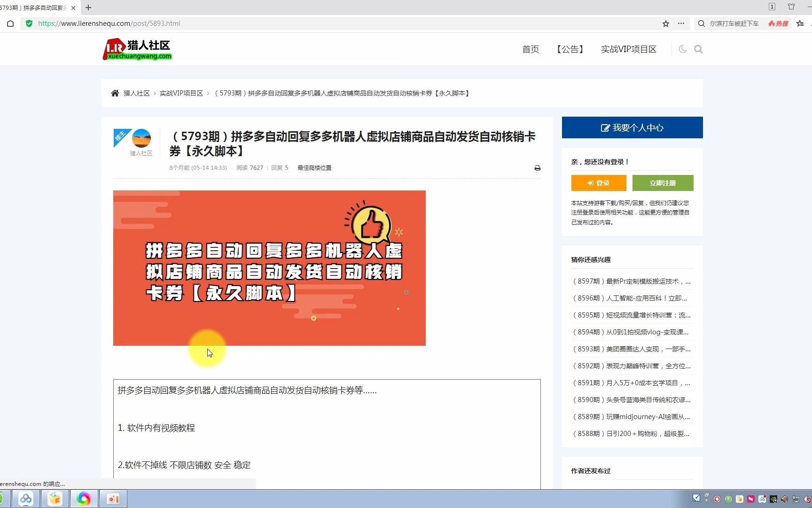Screen dimensions: 812x508
Task: Click the tray network connection icon
Action: (796, 499)
